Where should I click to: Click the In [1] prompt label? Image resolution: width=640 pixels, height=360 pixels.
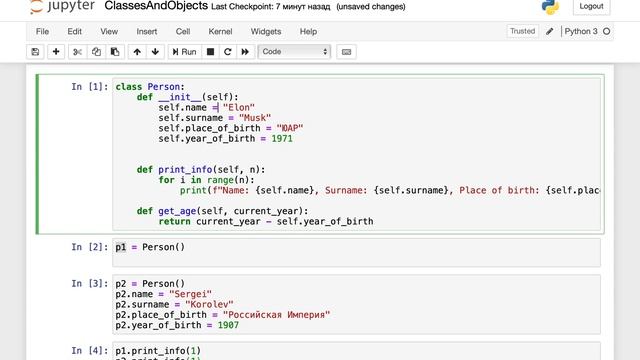tap(90, 87)
